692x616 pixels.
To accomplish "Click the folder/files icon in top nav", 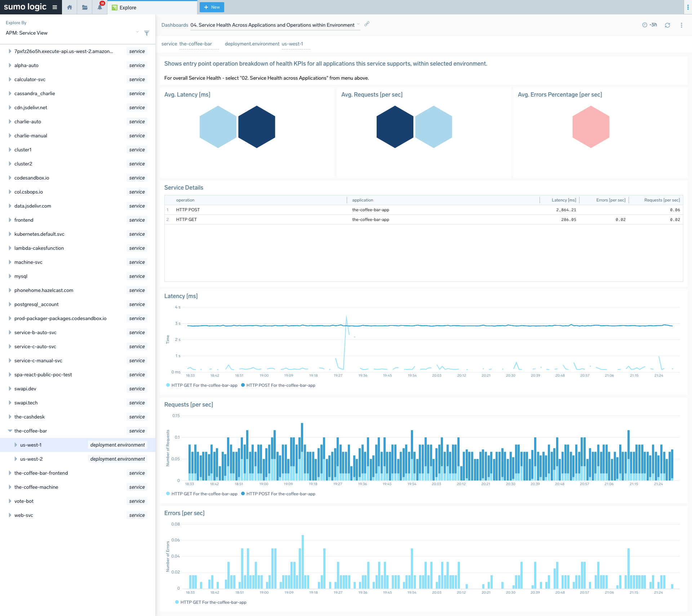I will (x=84, y=7).
